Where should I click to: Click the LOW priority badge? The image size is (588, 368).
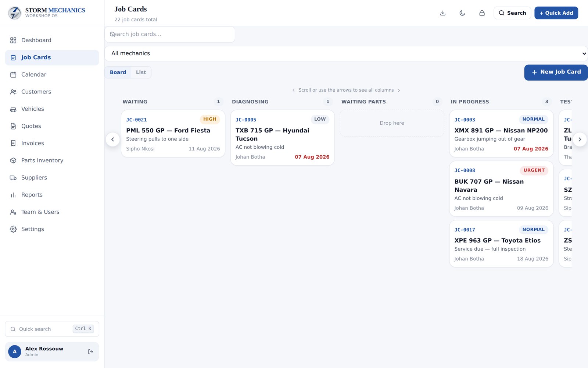[320, 119]
